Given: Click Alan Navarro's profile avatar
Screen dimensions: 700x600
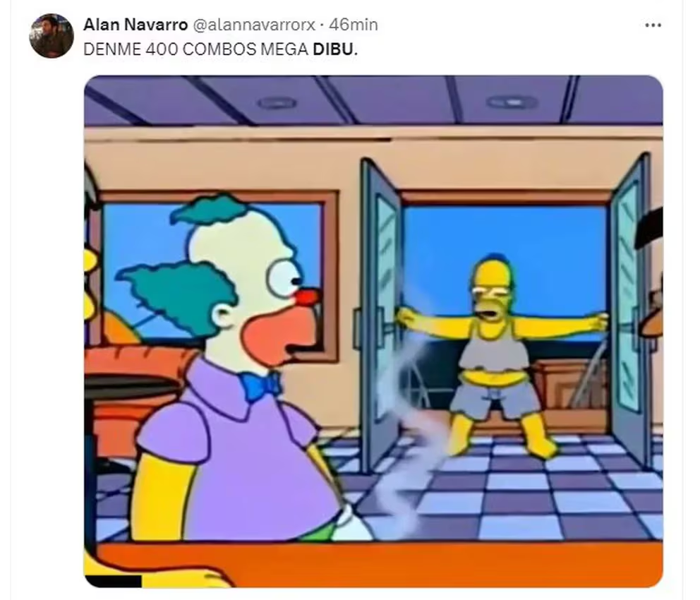Looking at the screenshot, I should [52, 36].
